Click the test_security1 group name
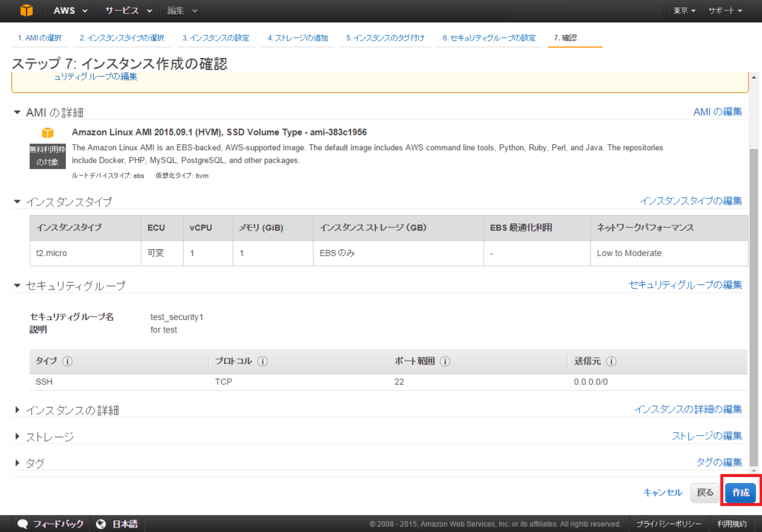 [176, 317]
